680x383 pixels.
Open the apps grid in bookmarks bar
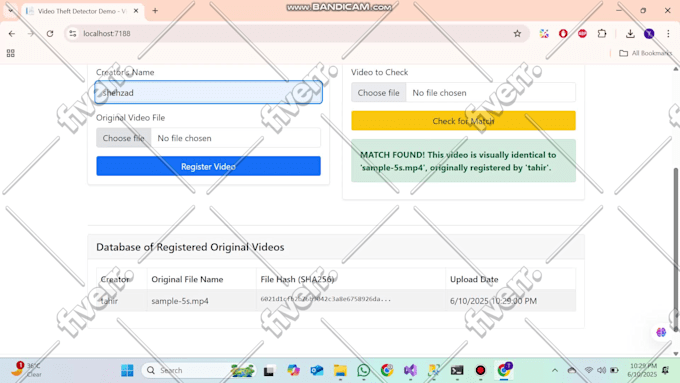coord(10,53)
